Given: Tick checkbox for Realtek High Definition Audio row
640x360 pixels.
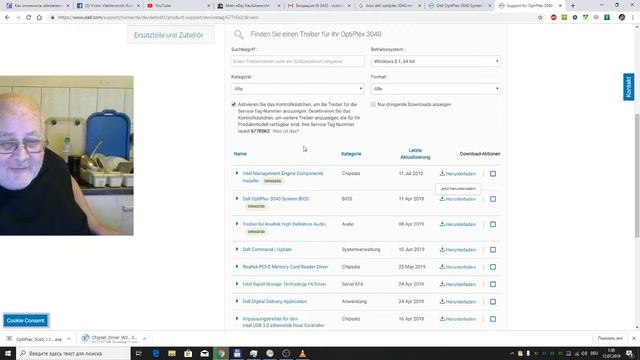Looking at the screenshot, I should point(493,224).
